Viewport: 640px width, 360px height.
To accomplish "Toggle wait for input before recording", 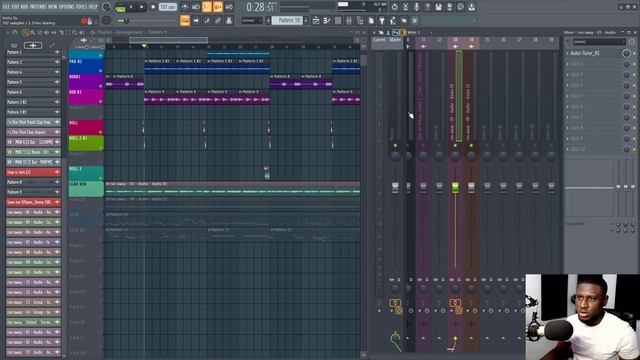I will (x=196, y=7).
